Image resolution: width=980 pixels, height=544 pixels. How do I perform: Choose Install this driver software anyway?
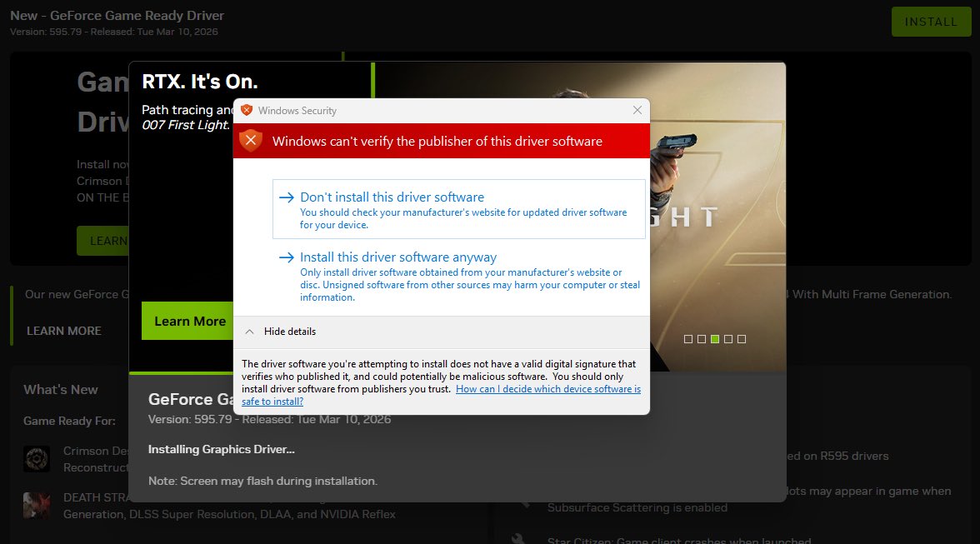(x=458, y=276)
